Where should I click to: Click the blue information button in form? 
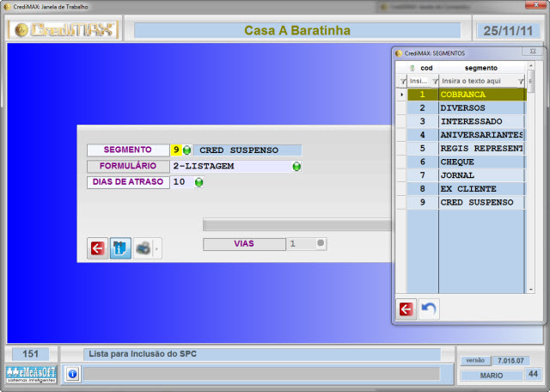point(120,248)
